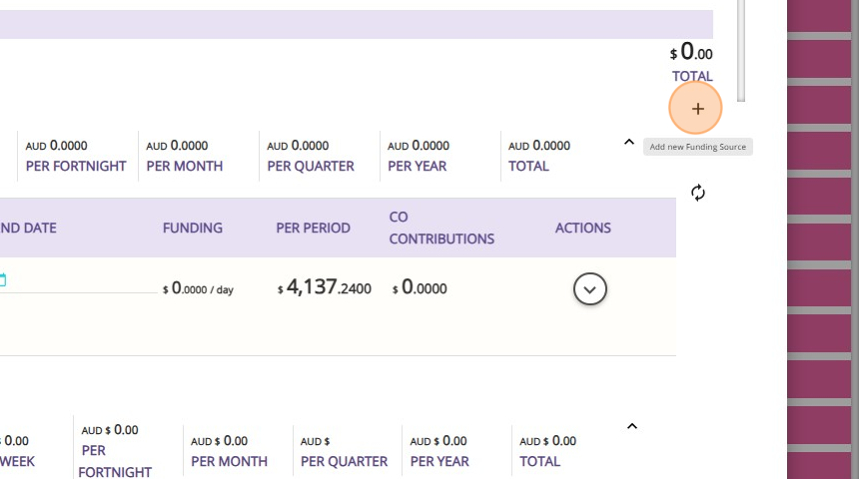Click the upper PER QUARTER AUD 0.0000 figure
The image size is (860, 479).
(x=298, y=146)
